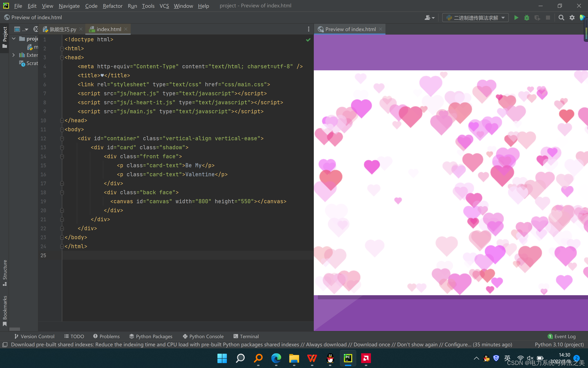
Task: Fold the head tag at line 3
Action: [x=62, y=58]
